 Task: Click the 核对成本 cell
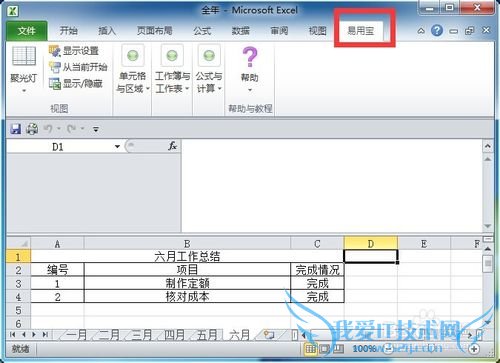[187, 297]
